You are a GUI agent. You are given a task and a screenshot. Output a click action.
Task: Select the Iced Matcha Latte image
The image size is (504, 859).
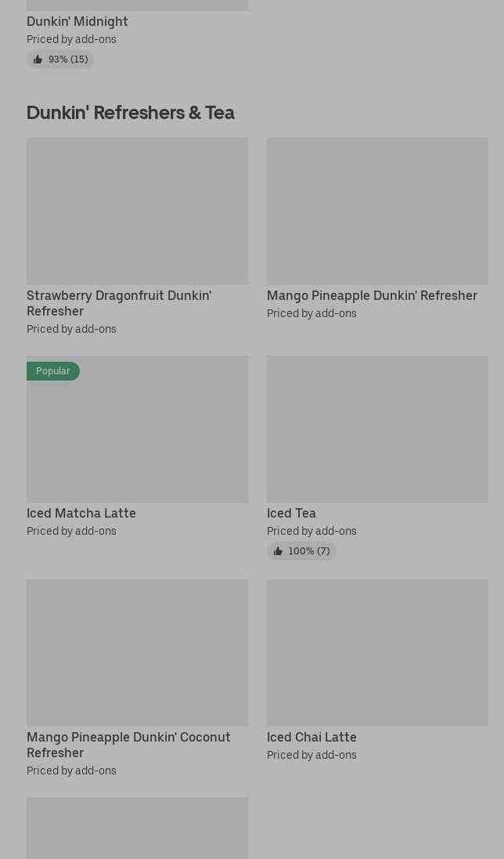(138, 429)
